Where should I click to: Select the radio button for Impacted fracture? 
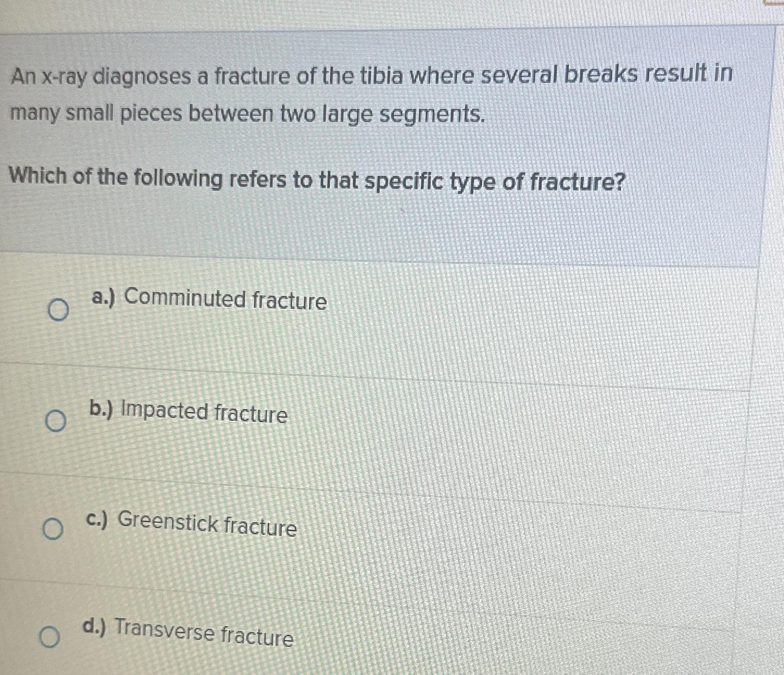[x=56, y=421]
